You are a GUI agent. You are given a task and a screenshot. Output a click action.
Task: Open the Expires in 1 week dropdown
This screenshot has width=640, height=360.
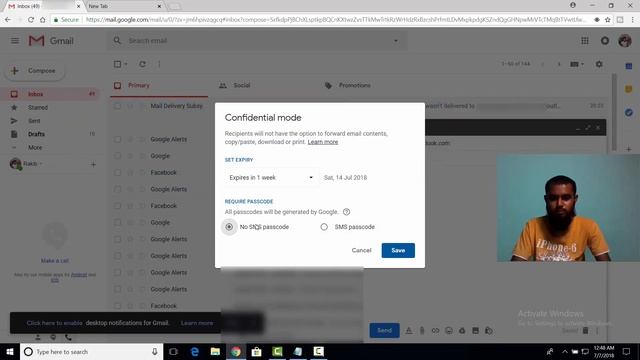pos(271,178)
